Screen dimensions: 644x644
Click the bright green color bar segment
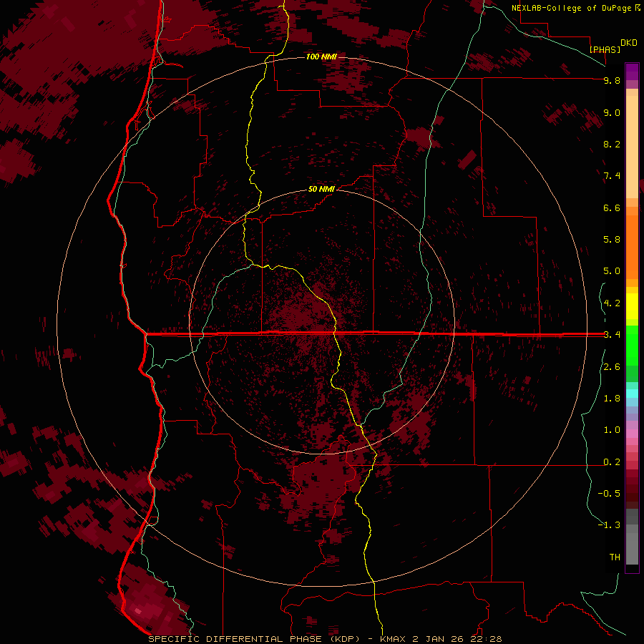pyautogui.click(x=632, y=346)
